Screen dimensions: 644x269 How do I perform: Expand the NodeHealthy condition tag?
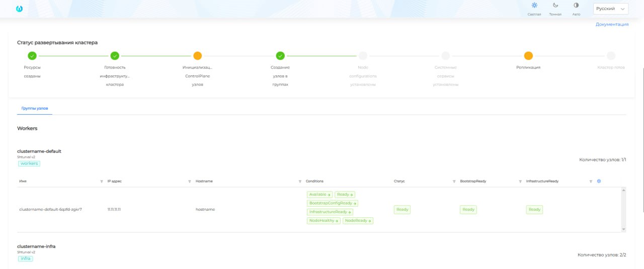(x=324, y=221)
